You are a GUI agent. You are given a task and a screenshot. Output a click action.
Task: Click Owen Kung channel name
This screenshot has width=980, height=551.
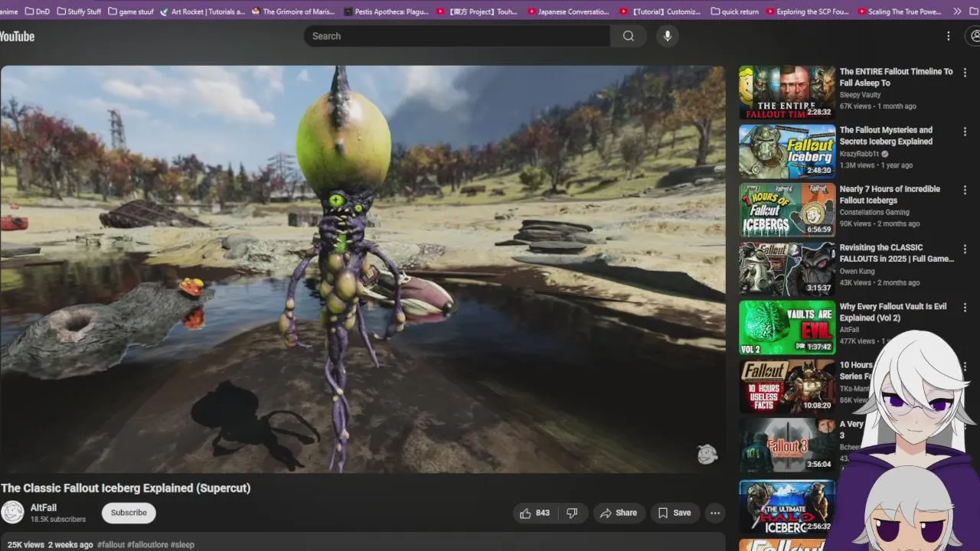coord(857,272)
